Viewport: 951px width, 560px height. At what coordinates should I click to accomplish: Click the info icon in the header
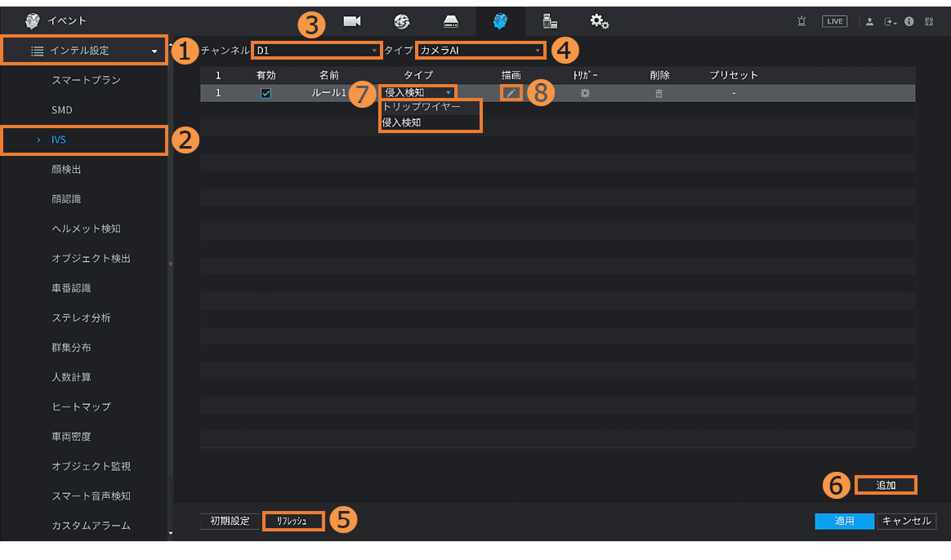(x=909, y=21)
